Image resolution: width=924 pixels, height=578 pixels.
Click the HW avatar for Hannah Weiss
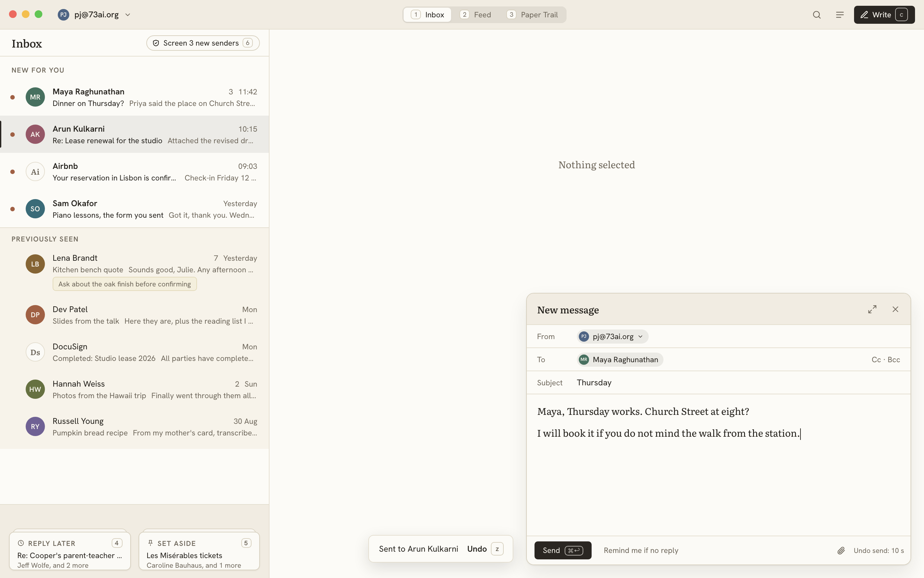pyautogui.click(x=35, y=389)
